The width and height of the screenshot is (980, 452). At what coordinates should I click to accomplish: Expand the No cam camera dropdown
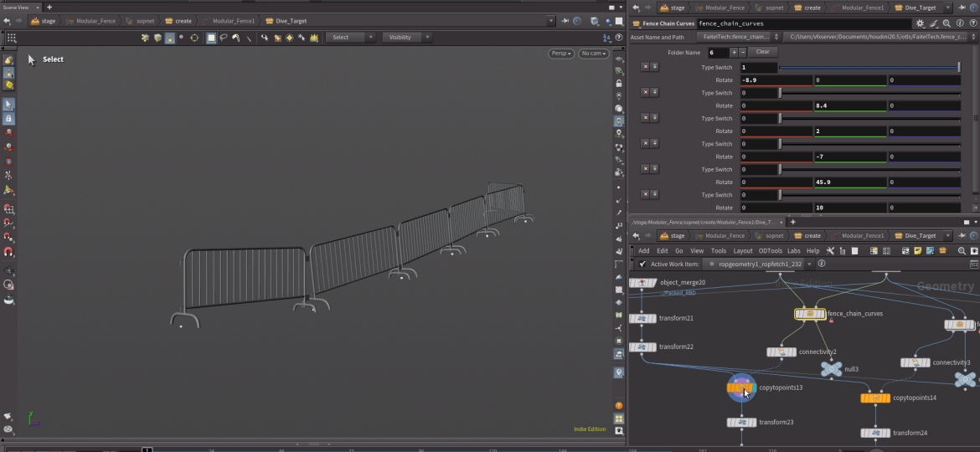[593, 54]
